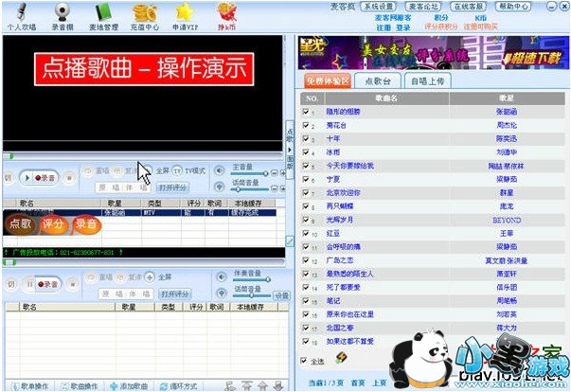Image resolution: width=571 pixels, height=392 pixels.
Task: Click 注册可购买 link
Action: coord(481,27)
